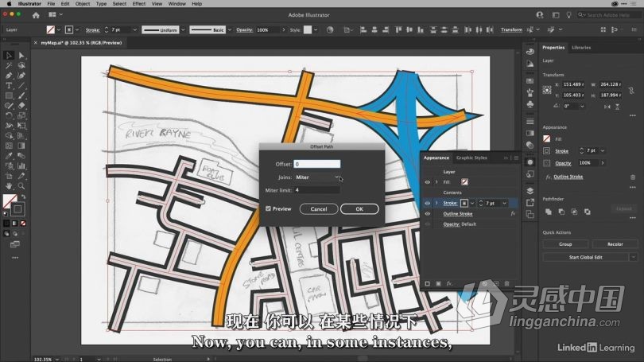Viewport: 644px width, 362px height.
Task: Click the Start Global Edit button
Action: [x=586, y=257]
